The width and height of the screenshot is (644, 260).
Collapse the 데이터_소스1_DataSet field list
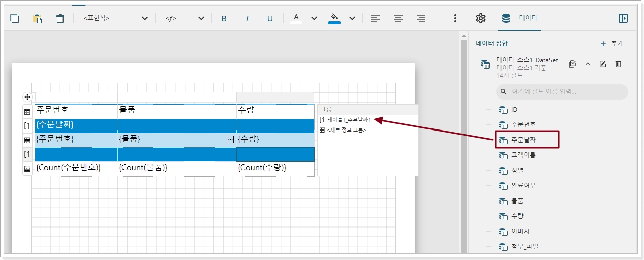(x=588, y=64)
